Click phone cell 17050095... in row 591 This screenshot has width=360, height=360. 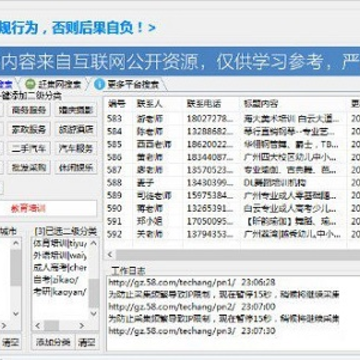coord(210,221)
